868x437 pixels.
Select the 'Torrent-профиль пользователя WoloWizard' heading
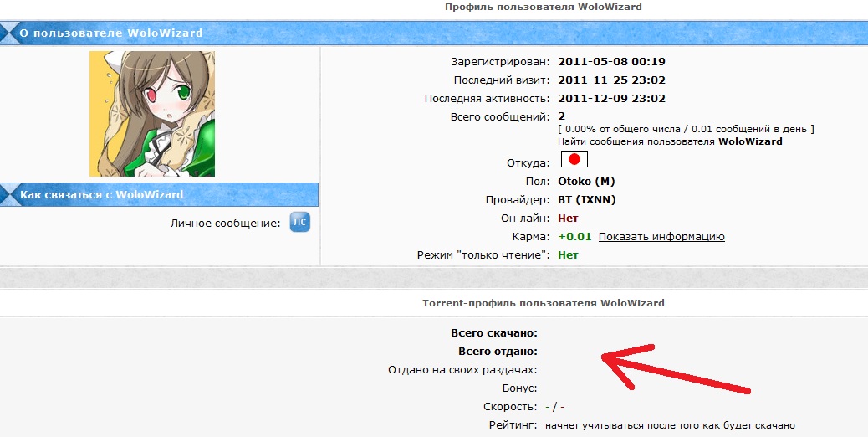(x=544, y=303)
